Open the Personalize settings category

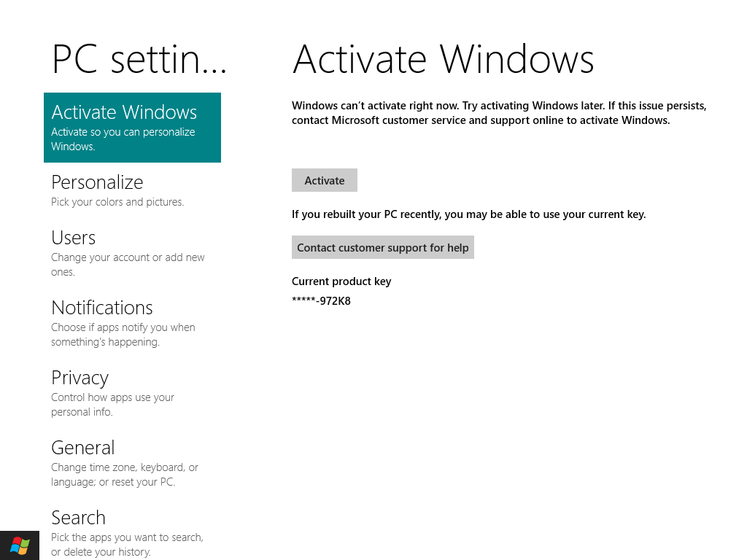coord(133,190)
